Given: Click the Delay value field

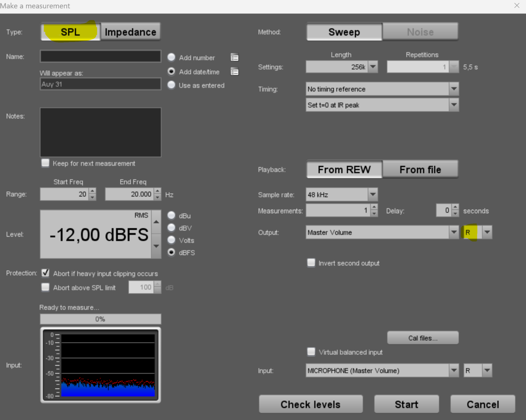Looking at the screenshot, I should (x=444, y=210).
